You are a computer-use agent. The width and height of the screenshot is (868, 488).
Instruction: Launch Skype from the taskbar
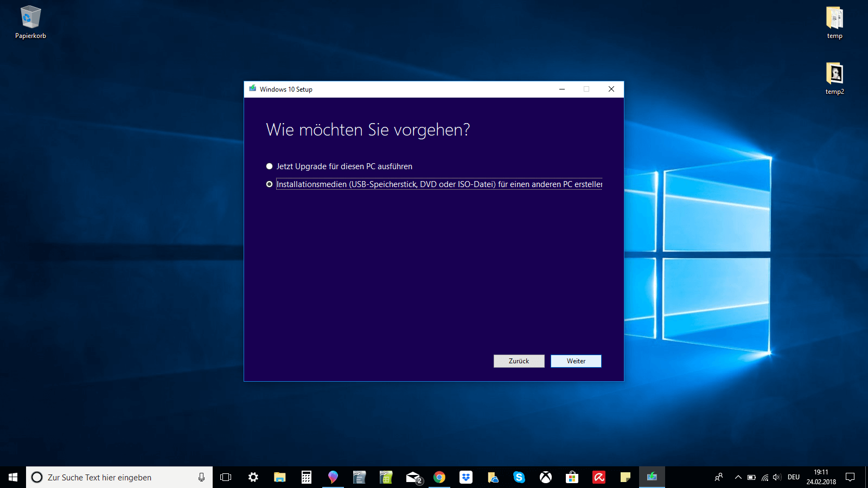[519, 477]
